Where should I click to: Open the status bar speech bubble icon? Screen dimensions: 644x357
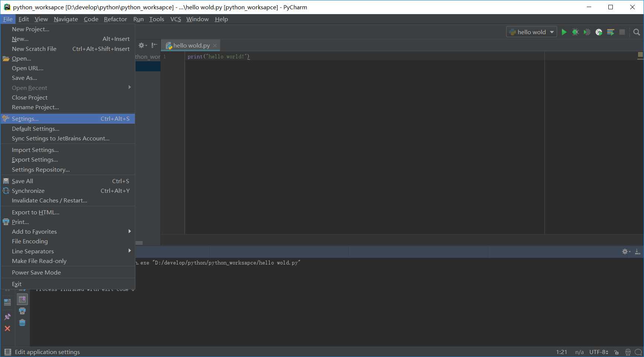pos(638,352)
